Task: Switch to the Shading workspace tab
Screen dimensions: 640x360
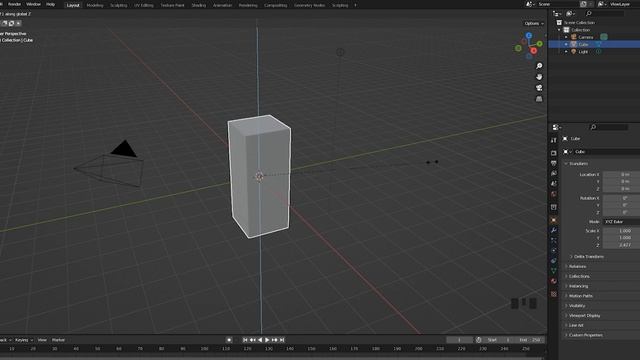Action: click(199, 5)
